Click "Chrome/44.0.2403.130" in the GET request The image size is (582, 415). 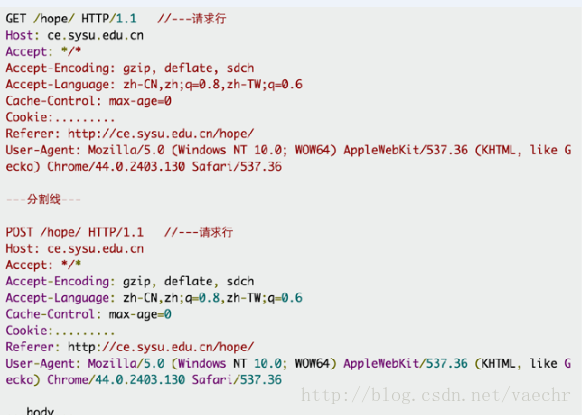pyautogui.click(x=116, y=167)
